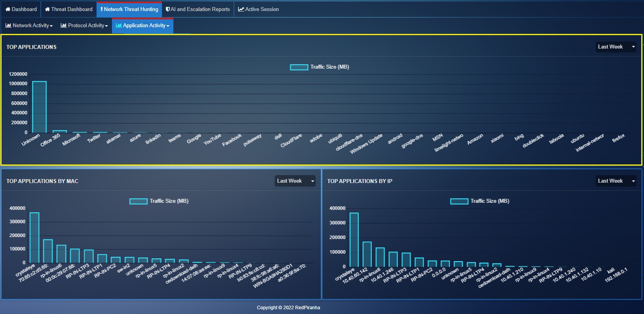Expand the Network Activity dropdown menu
Image resolution: width=644 pixels, height=314 pixels.
pyautogui.click(x=29, y=25)
